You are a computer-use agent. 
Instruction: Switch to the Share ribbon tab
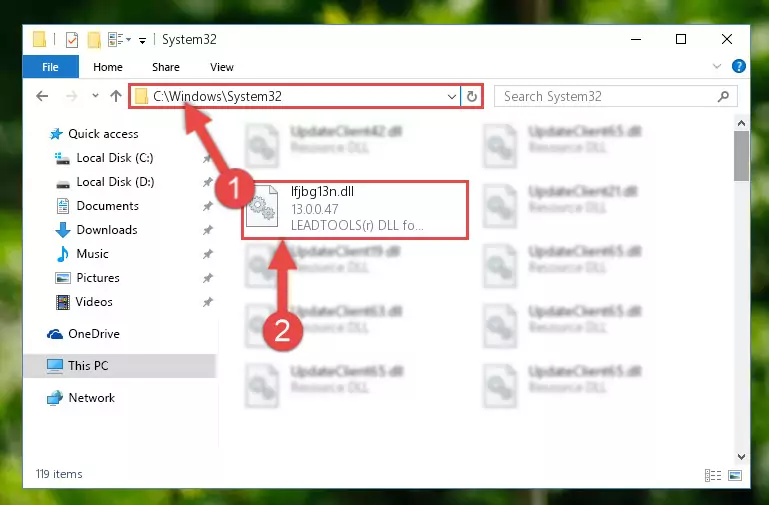click(166, 67)
